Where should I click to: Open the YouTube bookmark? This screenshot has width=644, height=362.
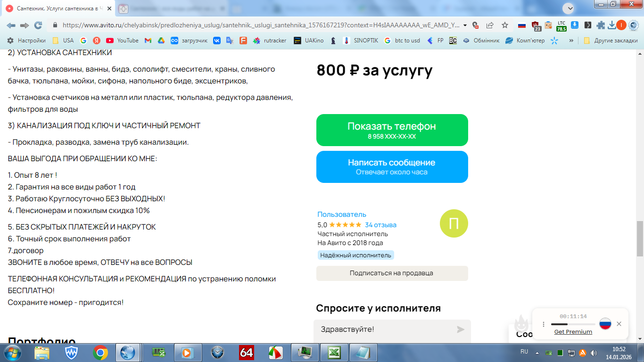pos(122,41)
